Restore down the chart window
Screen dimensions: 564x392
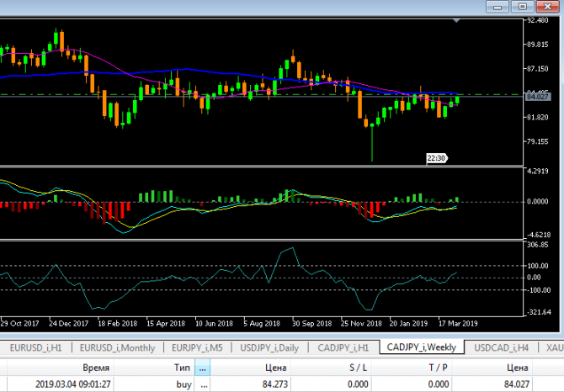[522, 7]
